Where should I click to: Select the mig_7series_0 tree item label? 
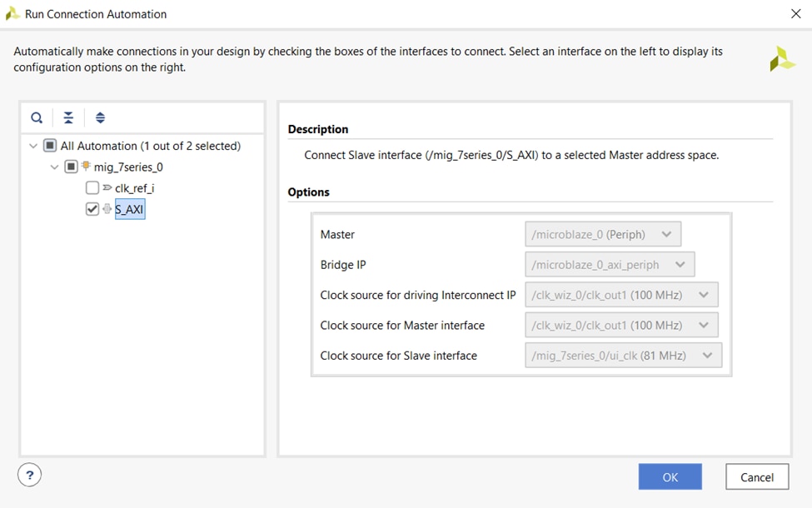[x=128, y=167]
